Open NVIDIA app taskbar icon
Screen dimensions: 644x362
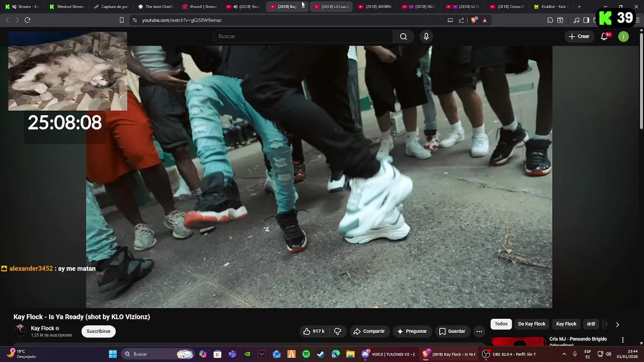pyautogui.click(x=247, y=354)
